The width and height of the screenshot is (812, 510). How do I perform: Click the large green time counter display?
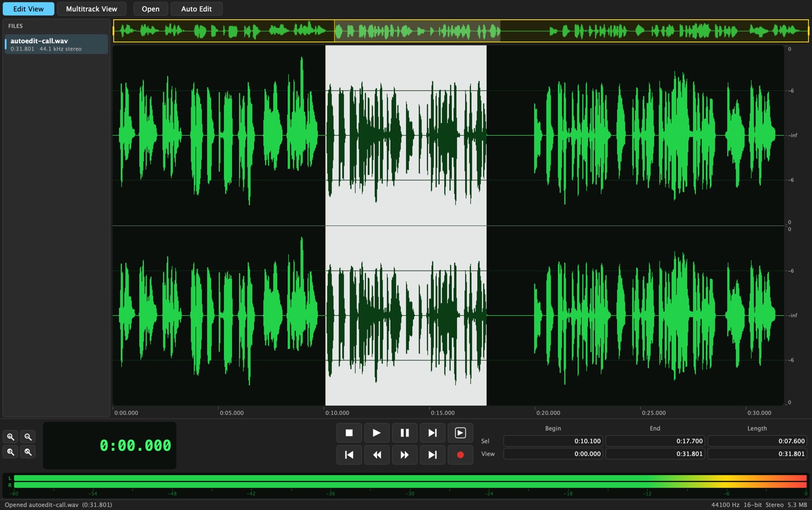point(110,446)
